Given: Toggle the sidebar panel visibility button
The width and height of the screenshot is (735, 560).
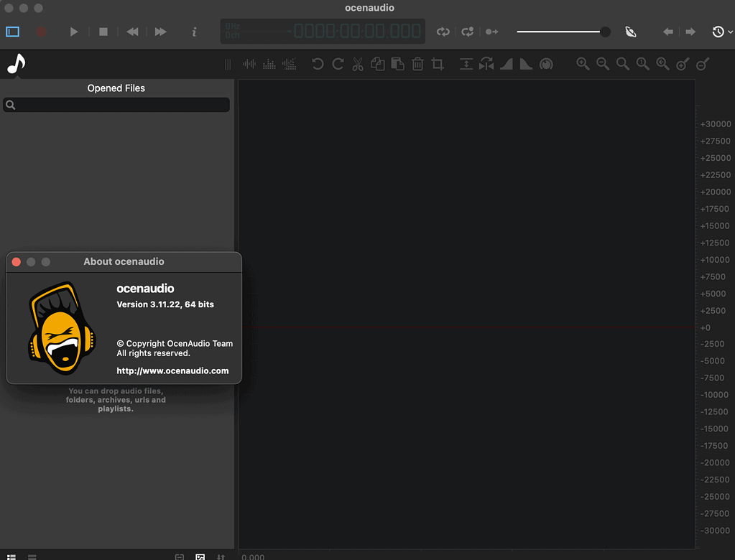Looking at the screenshot, I should 13,32.
